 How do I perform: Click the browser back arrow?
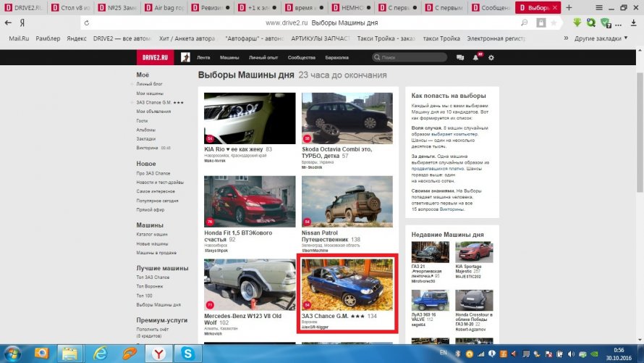(8, 22)
